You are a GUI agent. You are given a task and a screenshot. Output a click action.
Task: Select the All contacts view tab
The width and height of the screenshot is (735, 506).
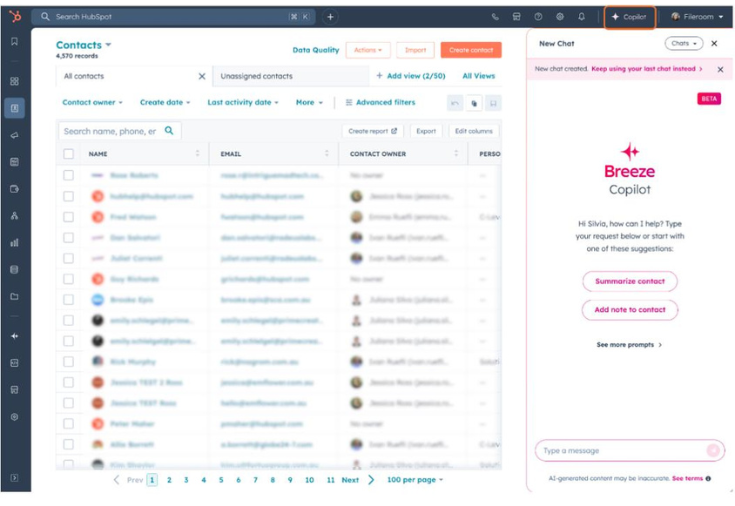(x=84, y=76)
